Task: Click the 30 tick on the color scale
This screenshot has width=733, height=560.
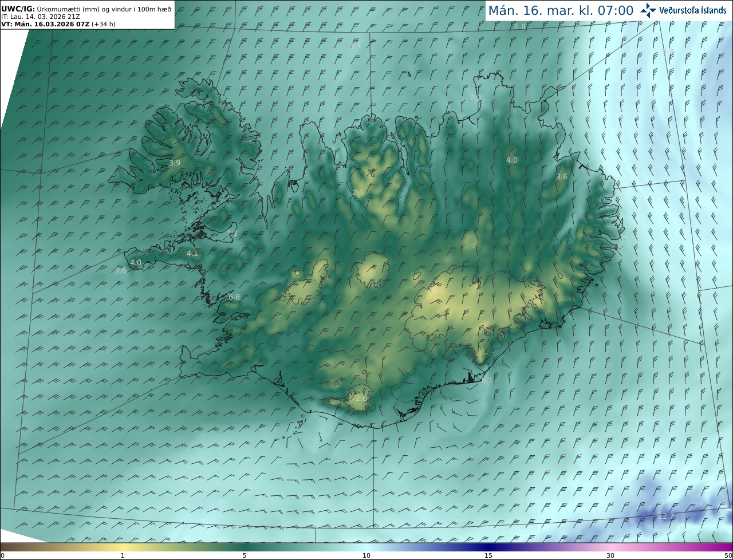Action: (610, 555)
